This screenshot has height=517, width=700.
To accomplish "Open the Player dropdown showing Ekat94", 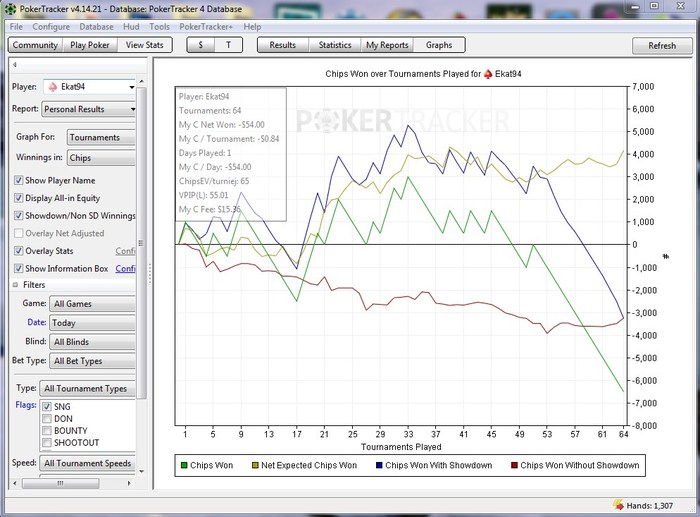I will click(89, 87).
